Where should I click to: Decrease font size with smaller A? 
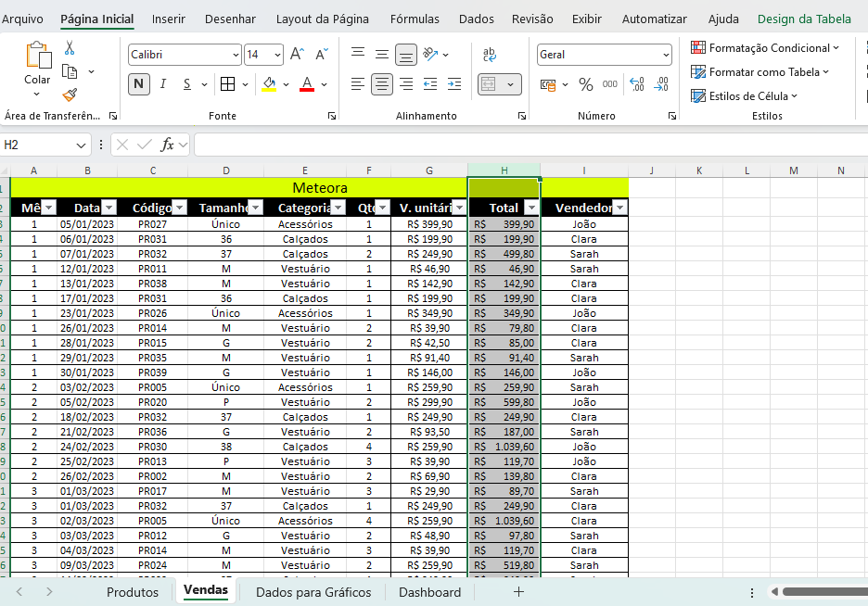[322, 54]
